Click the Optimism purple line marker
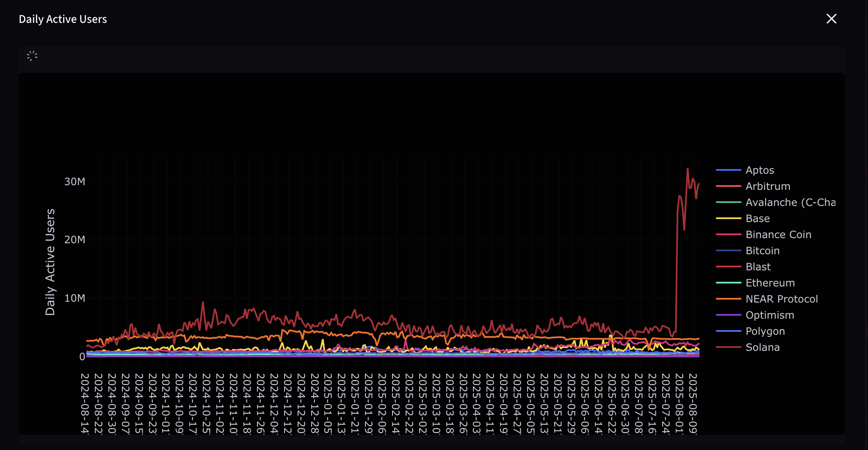This screenshot has height=450, width=868. (x=729, y=315)
